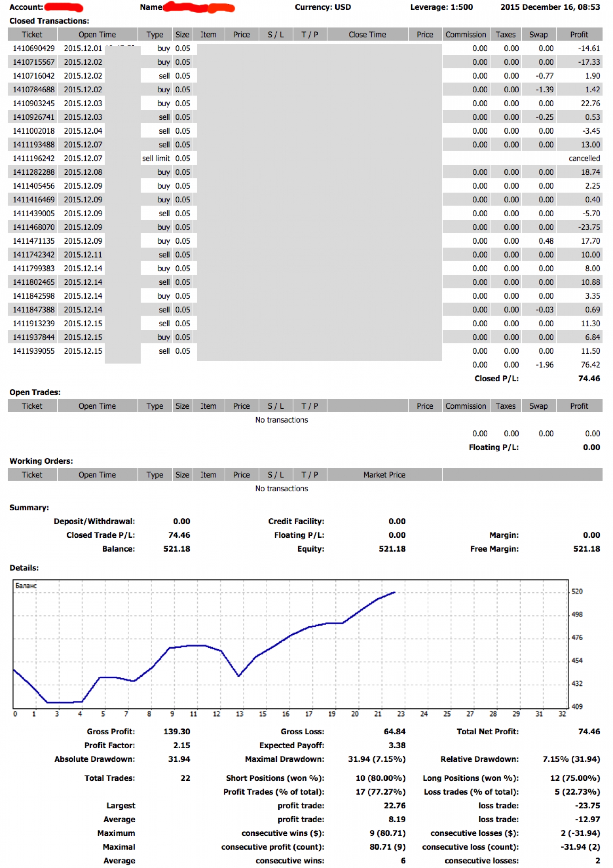Click the 'Currency: USD' header text
The image size is (613, 868).
(323, 7)
